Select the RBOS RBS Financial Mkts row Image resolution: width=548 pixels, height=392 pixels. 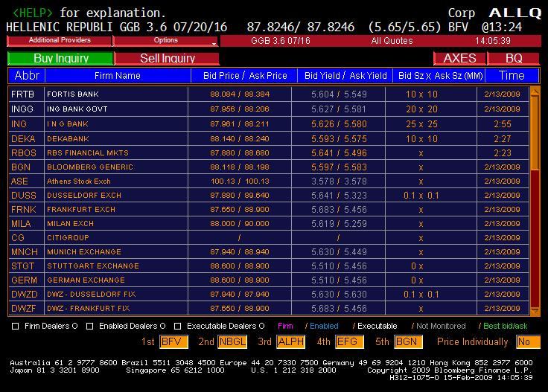tap(269, 153)
